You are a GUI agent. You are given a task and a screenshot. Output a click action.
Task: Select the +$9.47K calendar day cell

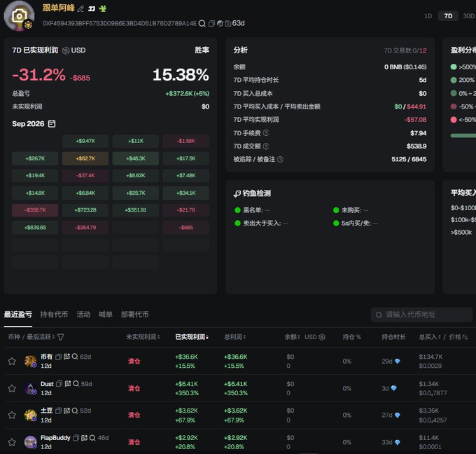point(85,141)
